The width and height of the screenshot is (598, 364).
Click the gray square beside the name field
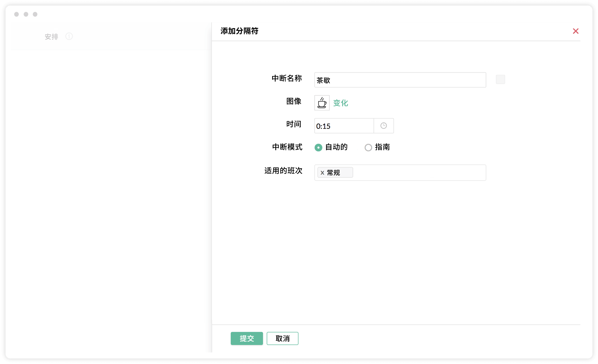[500, 79]
